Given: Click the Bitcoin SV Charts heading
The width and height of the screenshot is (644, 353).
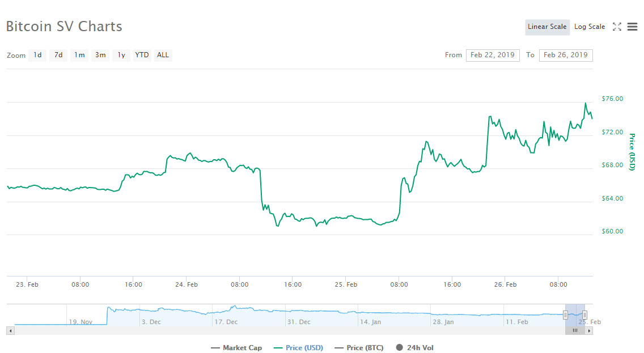Looking at the screenshot, I should (x=64, y=26).
